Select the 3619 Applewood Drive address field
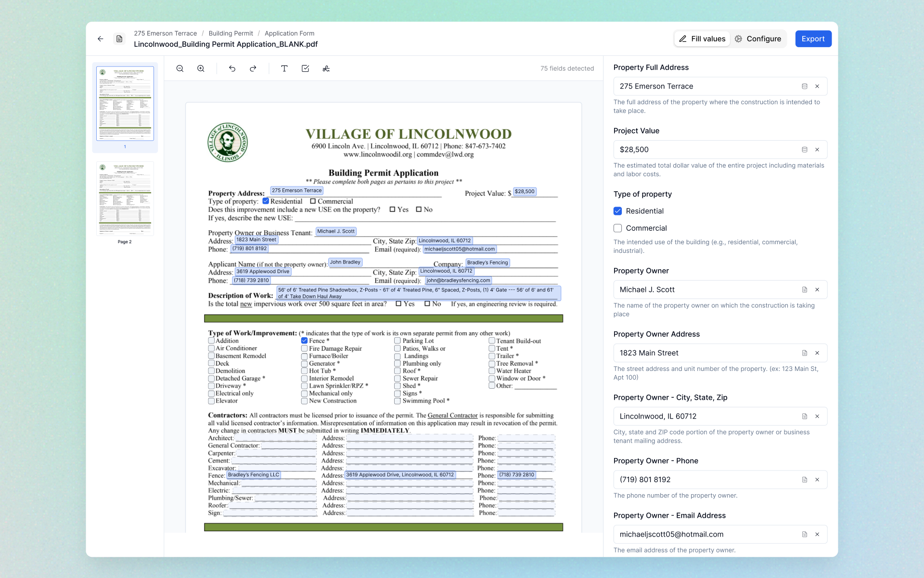The height and width of the screenshot is (578, 924). 263,271
